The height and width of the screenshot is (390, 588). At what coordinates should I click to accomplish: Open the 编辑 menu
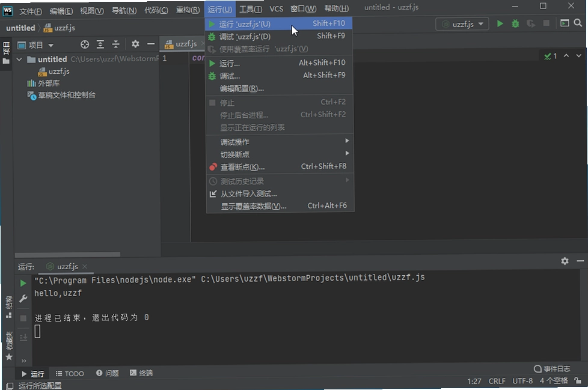coord(61,10)
